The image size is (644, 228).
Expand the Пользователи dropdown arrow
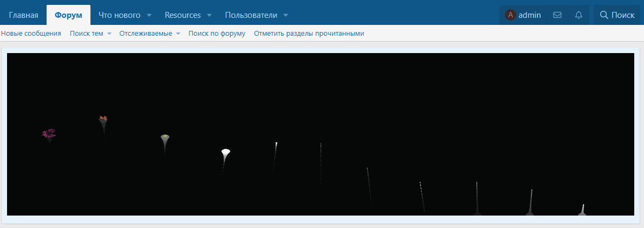tap(286, 15)
